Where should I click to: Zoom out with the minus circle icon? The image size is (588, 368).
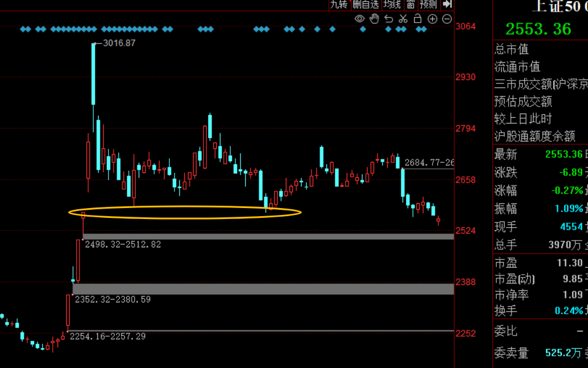click(x=447, y=19)
